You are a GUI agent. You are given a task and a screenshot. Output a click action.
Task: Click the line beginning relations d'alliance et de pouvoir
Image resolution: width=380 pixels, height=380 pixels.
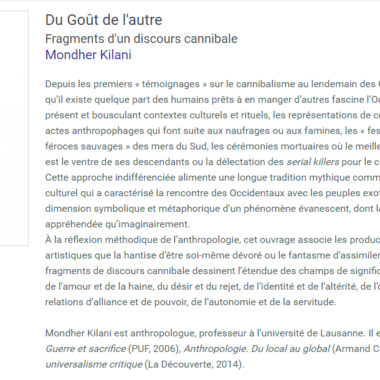point(191,302)
